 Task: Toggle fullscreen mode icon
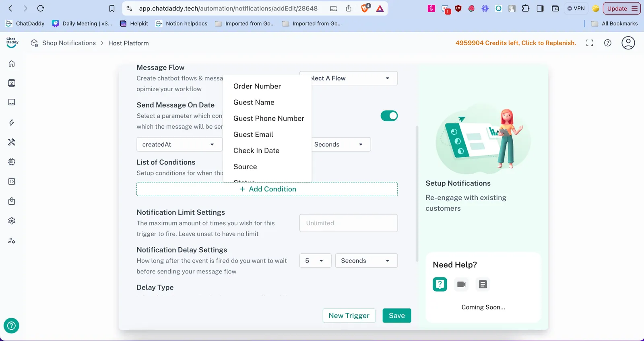click(x=590, y=43)
